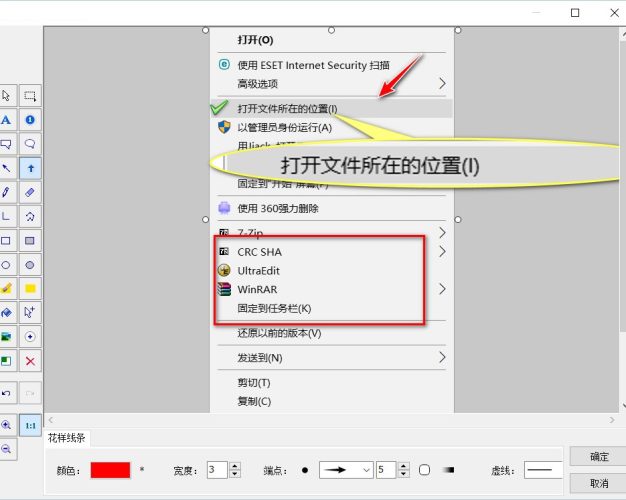Click the top-center selection handle
Viewport: 626px width, 500px height.
pos(331,30)
